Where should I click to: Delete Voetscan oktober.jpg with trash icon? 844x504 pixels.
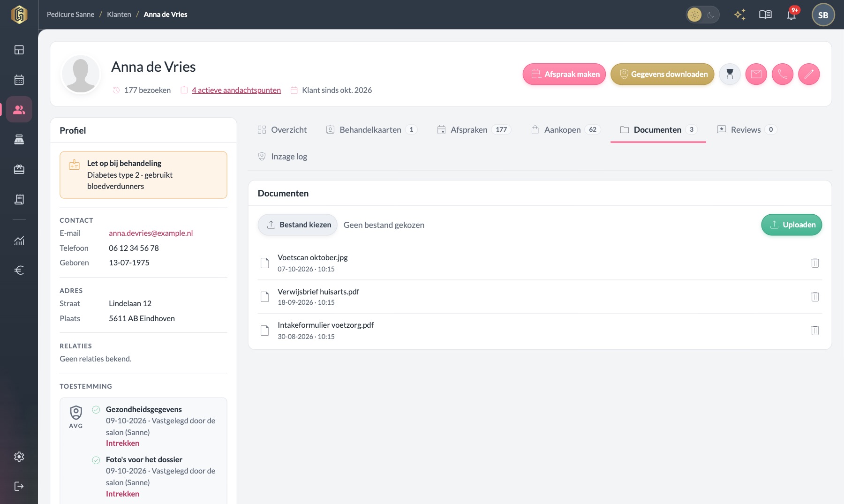coord(815,263)
